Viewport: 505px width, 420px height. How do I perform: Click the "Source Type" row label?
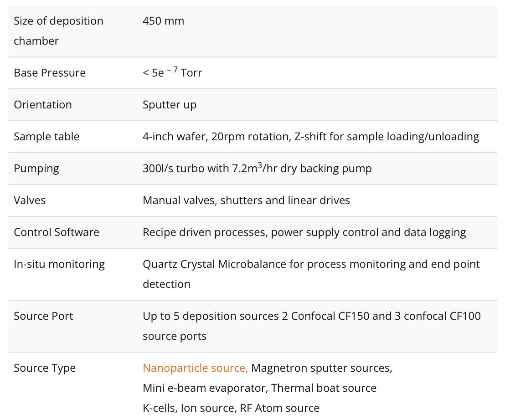pos(45,368)
